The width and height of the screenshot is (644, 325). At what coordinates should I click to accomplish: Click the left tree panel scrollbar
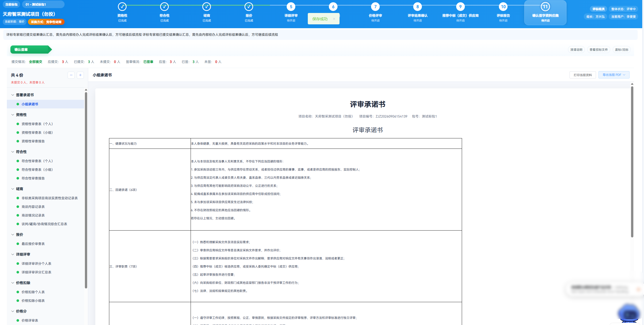tap(86, 190)
